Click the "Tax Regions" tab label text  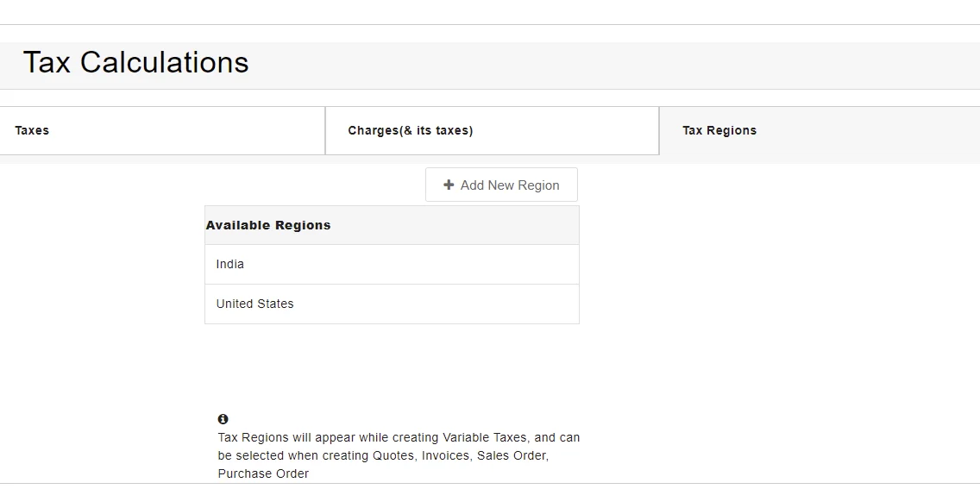[719, 131]
